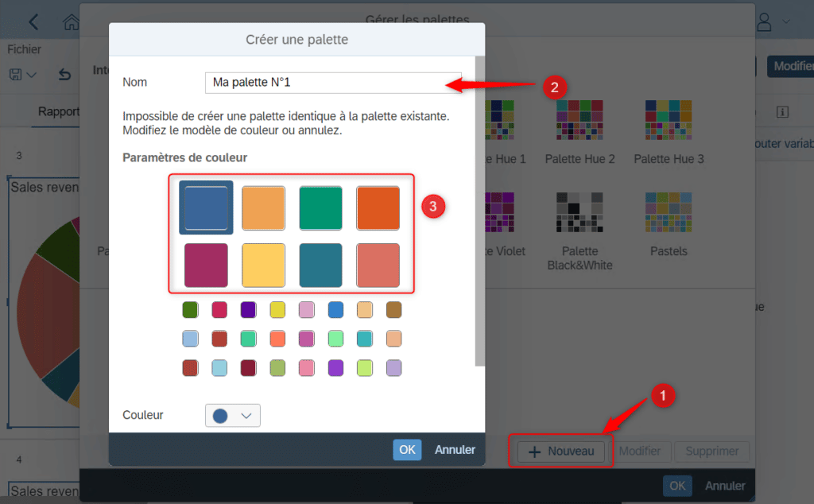Screen dimensions: 814x504
Task: Pick the small yellow swatch
Action: click(x=277, y=310)
